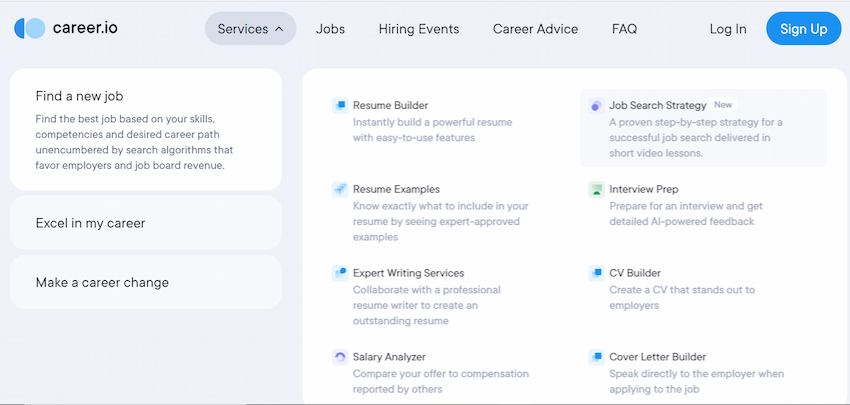This screenshot has height=405, width=850.
Task: Go to Hiring Events page
Action: tap(419, 29)
